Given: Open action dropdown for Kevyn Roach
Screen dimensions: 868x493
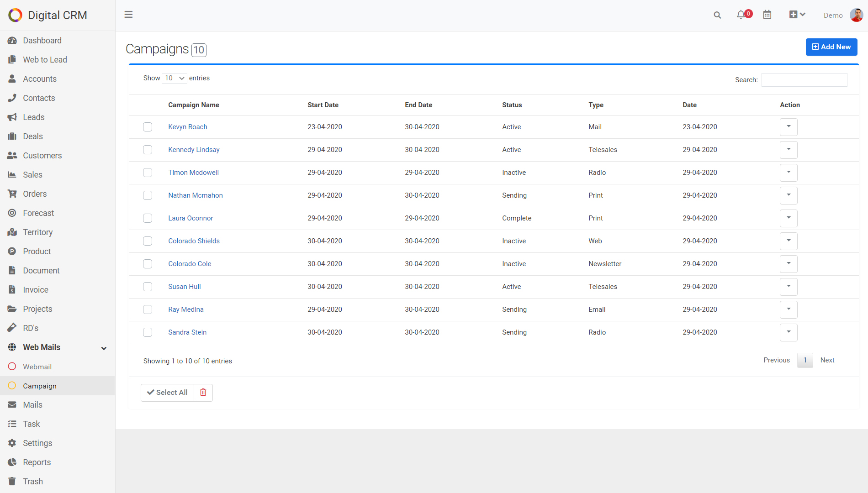Looking at the screenshot, I should (x=789, y=127).
